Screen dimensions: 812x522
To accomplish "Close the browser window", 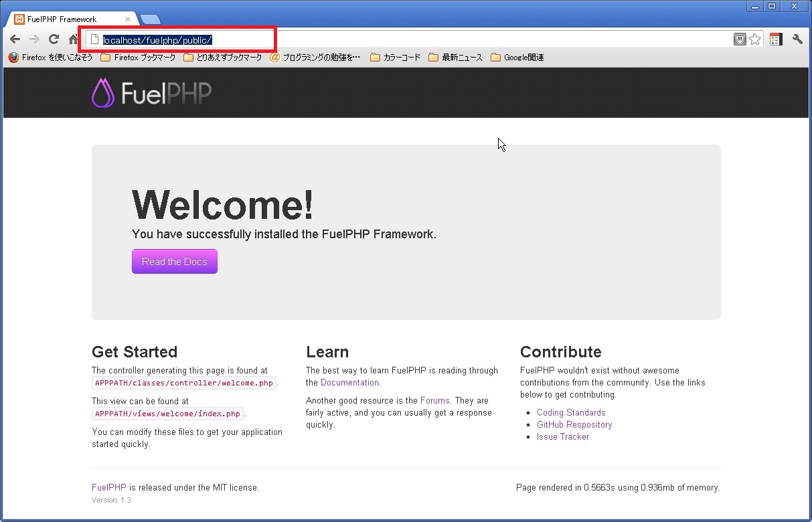I will pyautogui.click(x=795, y=6).
